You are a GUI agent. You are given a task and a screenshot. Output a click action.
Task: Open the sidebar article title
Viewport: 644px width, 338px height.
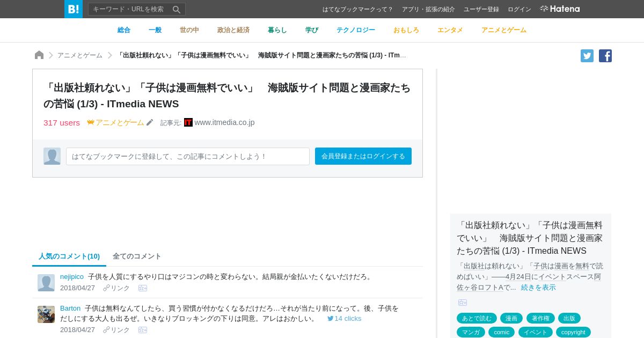[530, 238]
